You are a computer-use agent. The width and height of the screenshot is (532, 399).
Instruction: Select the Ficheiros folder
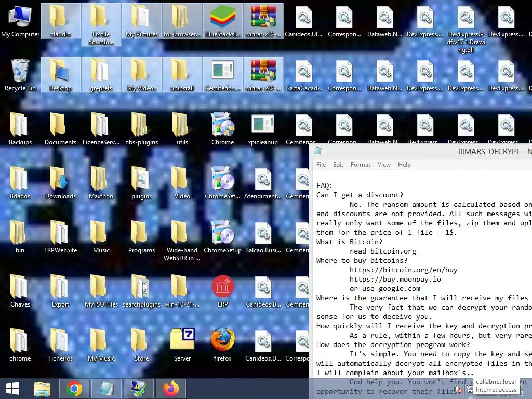[x=60, y=345]
